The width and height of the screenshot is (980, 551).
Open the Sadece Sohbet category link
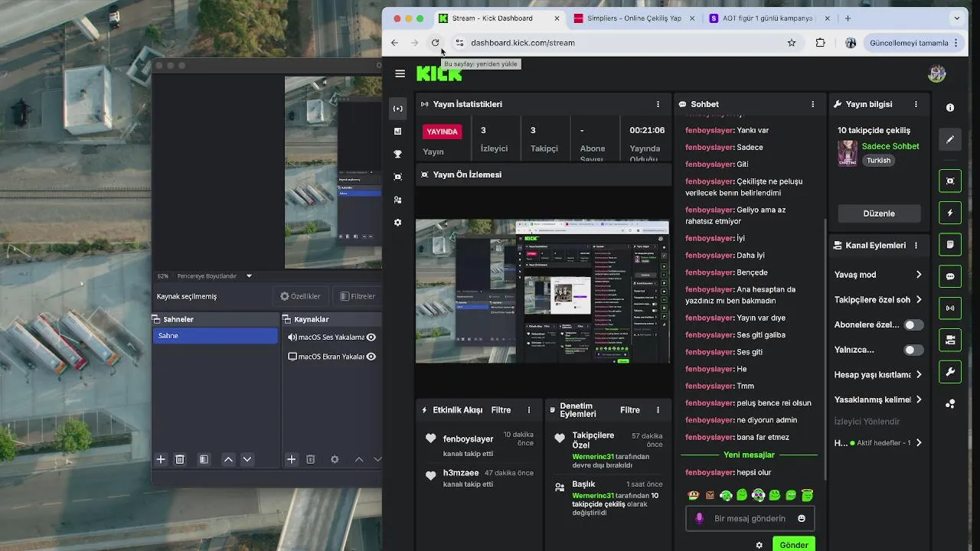pos(890,146)
